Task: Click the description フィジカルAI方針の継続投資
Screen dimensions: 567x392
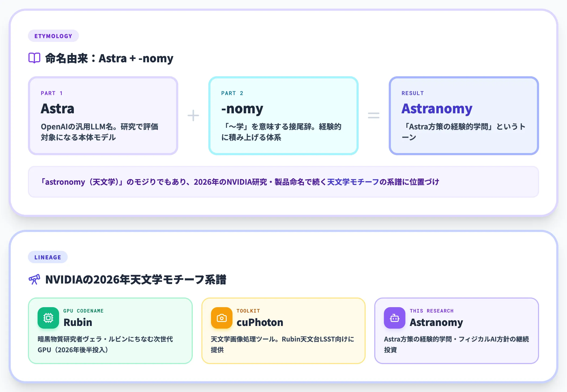Action: [456, 344]
